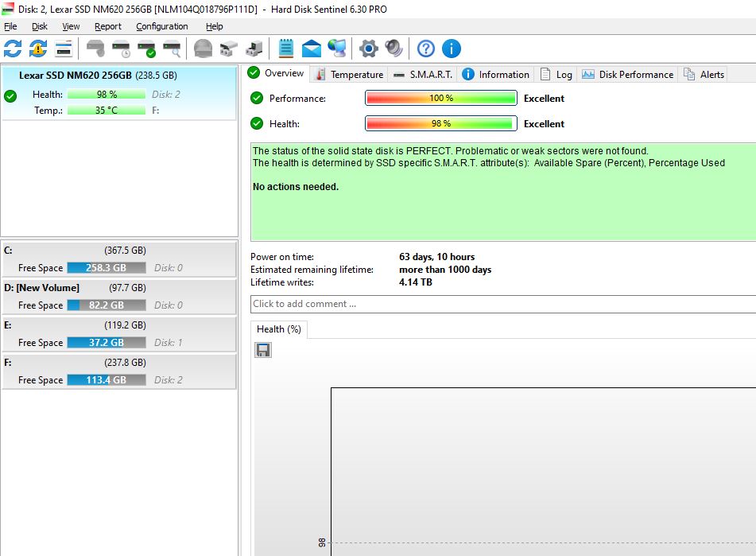The height and width of the screenshot is (556, 756).
Task: Click the '63 days, 10 hours' value
Action: 436,257
